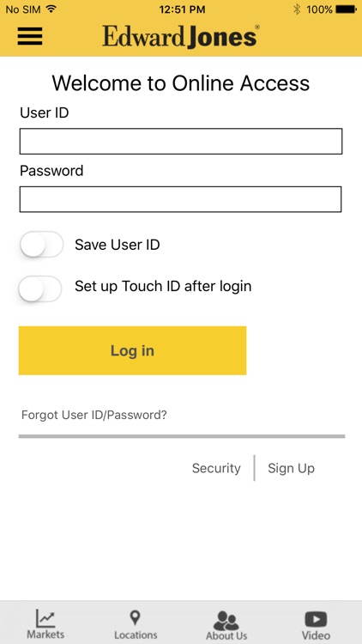Open the hamburger menu
The image size is (362, 644).
(x=30, y=36)
